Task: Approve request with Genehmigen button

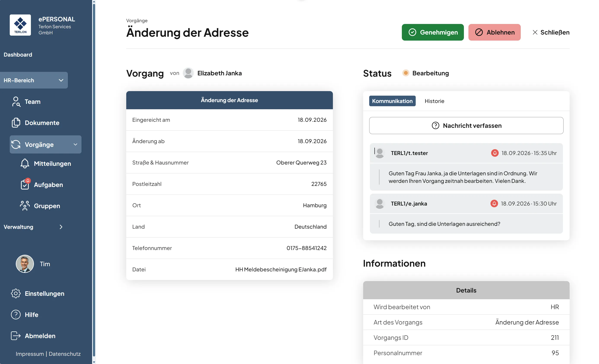Action: click(433, 32)
